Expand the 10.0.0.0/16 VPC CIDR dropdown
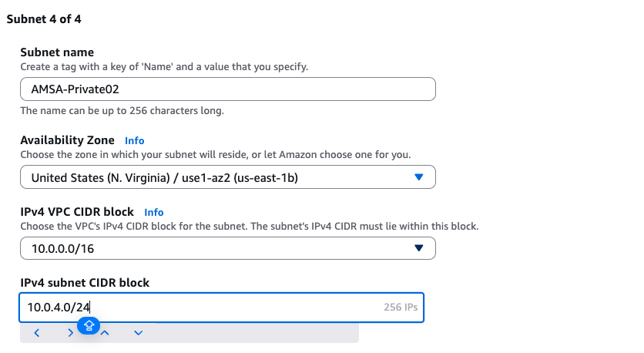 click(x=228, y=248)
